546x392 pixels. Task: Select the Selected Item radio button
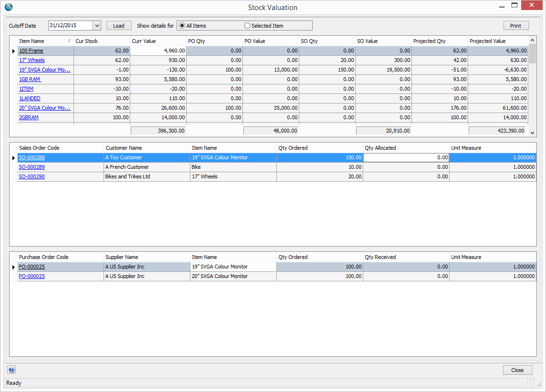(247, 26)
